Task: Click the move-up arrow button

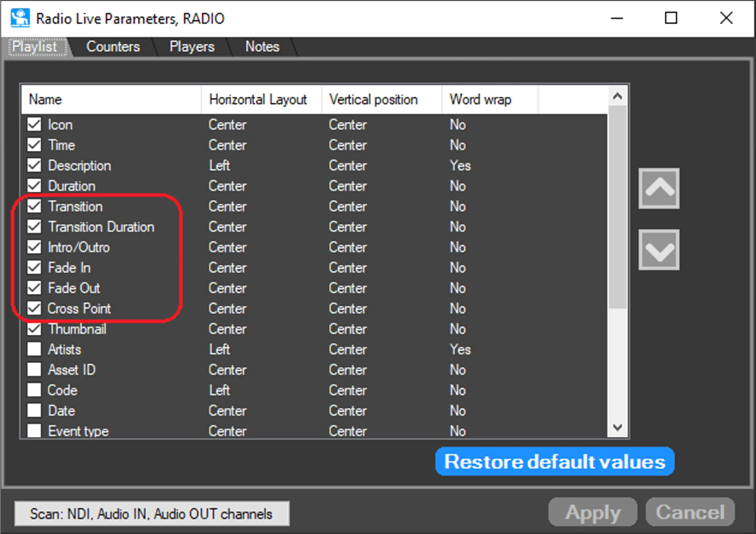Action: 659,188
